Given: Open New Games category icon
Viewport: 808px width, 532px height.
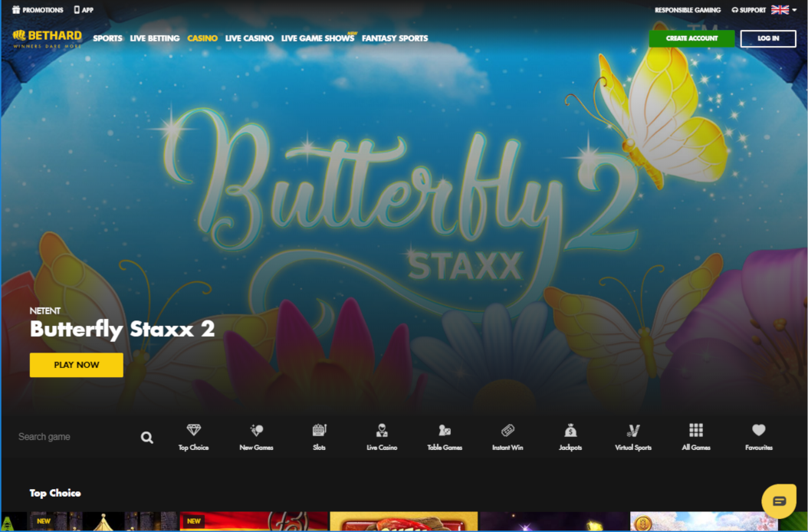Looking at the screenshot, I should pos(256,437).
